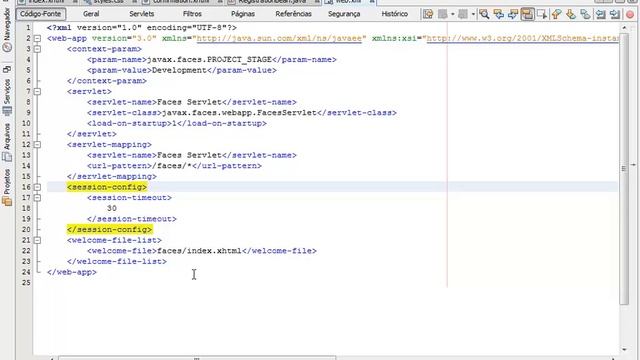Open the Servlets tab
The image size is (640, 360).
point(142,14)
